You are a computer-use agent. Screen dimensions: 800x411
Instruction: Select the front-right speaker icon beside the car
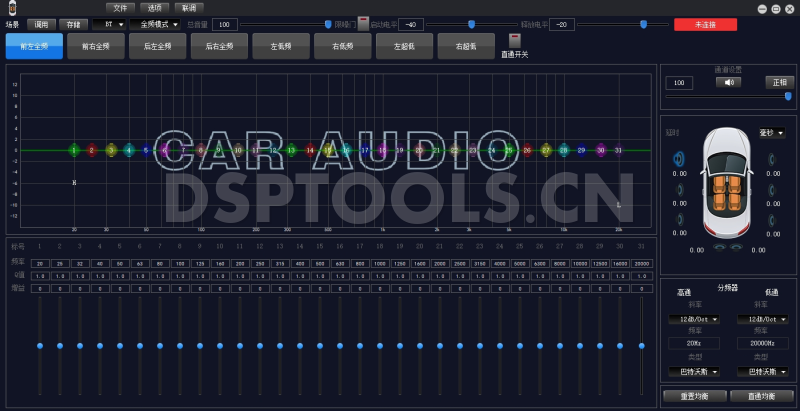point(772,160)
